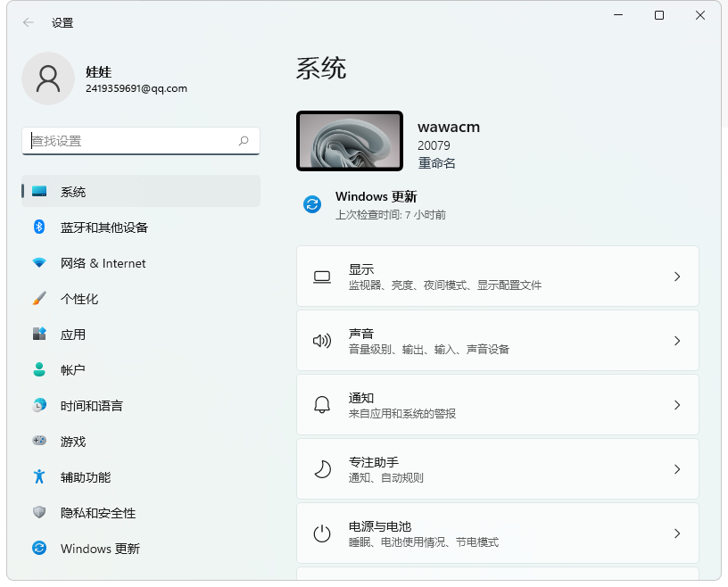The height and width of the screenshot is (587, 728).
Task: Click the 应用 apps icon in sidebar
Action: 39,335
